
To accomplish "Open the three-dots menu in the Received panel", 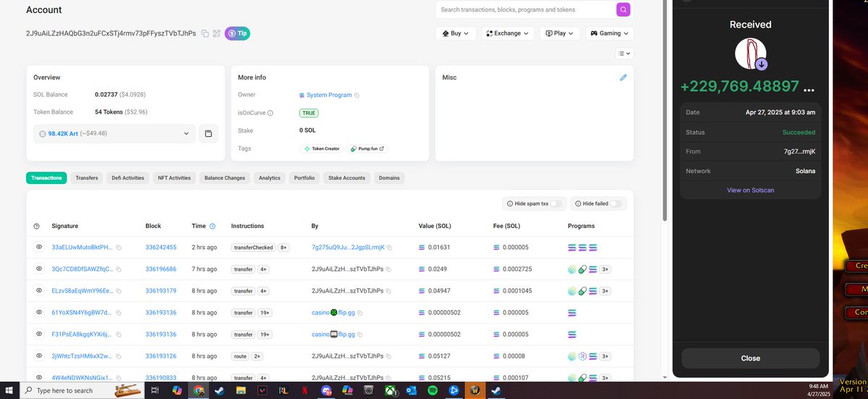I will click(x=809, y=91).
